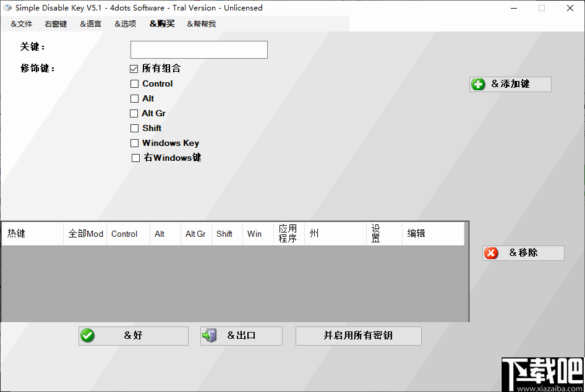Open the &购买 menu
Image resolution: width=585 pixels, height=392 pixels.
(162, 23)
